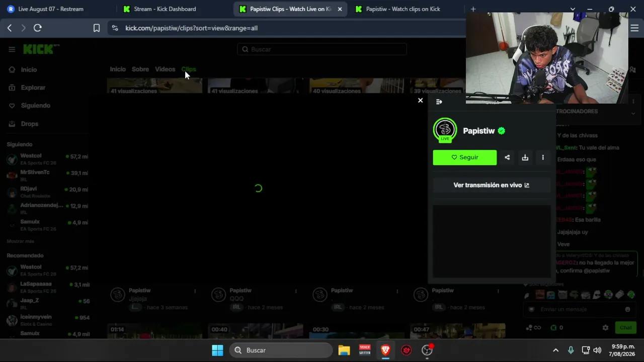Open Ver transmisión en vivo link

[491, 185]
